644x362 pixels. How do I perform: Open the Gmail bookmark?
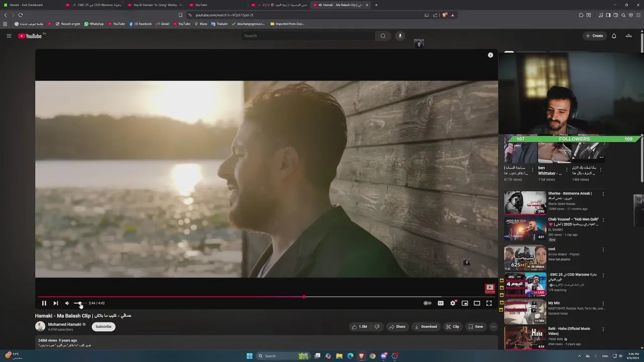(163, 24)
